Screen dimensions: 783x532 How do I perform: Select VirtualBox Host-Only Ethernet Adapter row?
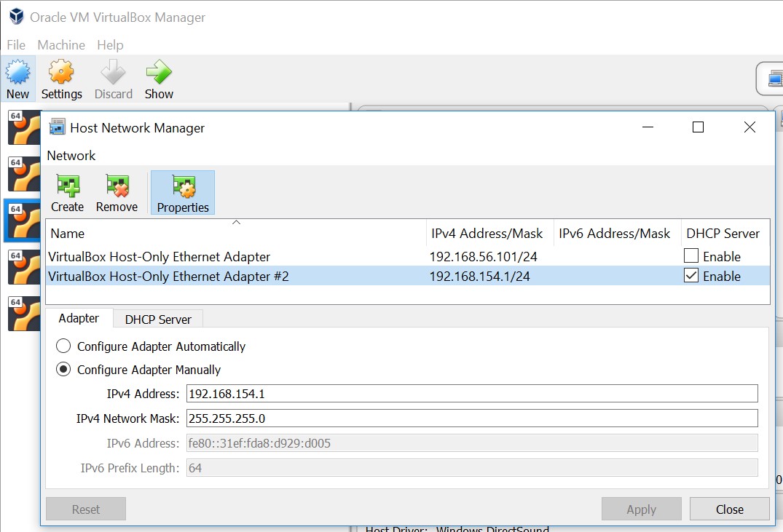tap(407, 256)
